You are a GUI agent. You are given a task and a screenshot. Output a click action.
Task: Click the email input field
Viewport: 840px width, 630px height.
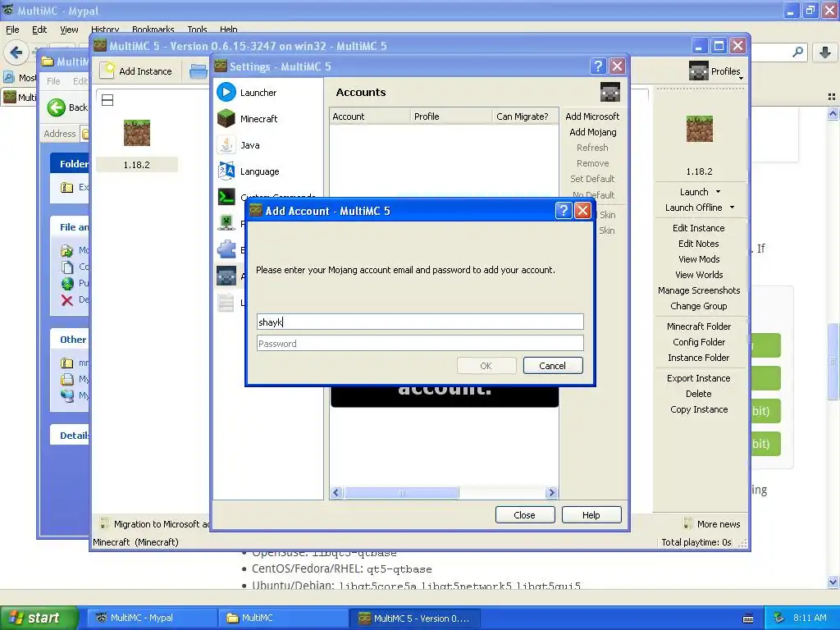420,322
